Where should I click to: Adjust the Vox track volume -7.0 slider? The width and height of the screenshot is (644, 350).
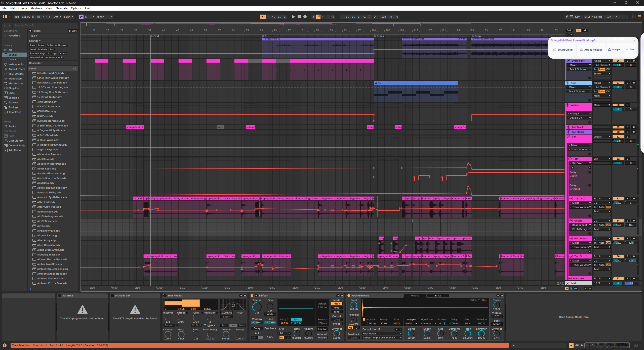click(x=618, y=141)
